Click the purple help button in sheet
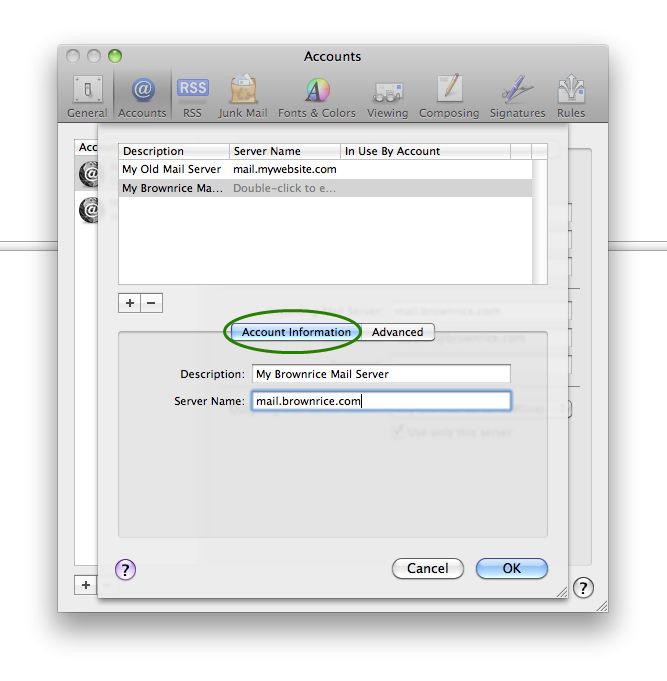The width and height of the screenshot is (667, 681). 125,569
